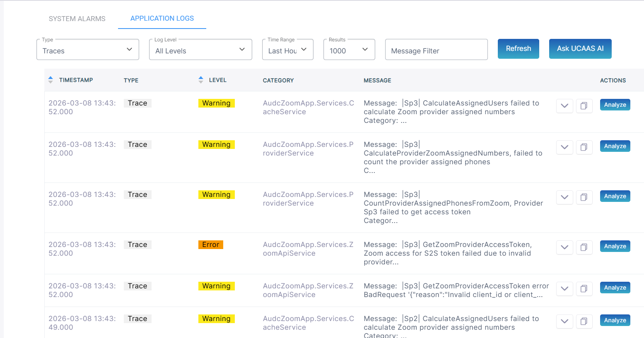The height and width of the screenshot is (338, 644).
Task: Click the Ask UCAAS AI button
Action: point(580,49)
